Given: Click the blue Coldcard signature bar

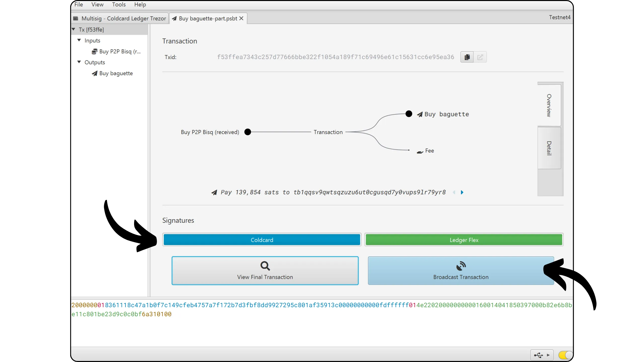Looking at the screenshot, I should (x=262, y=240).
